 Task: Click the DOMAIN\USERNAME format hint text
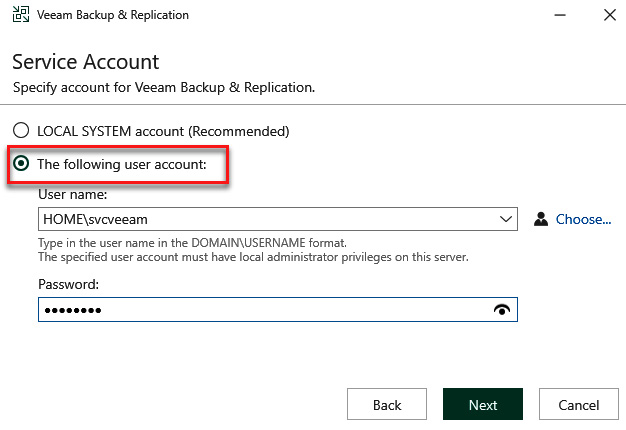192,243
